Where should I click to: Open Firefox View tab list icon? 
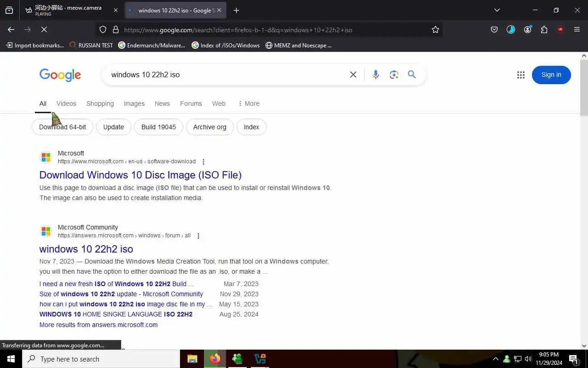pos(9,10)
